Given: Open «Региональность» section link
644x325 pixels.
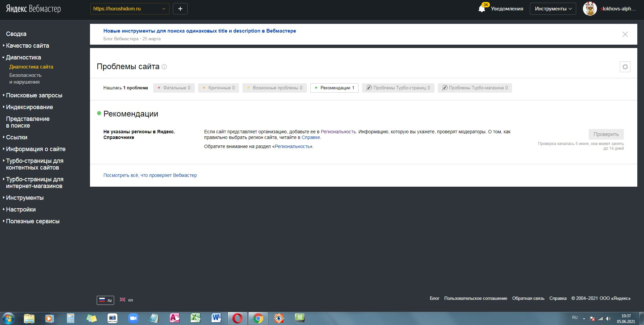Looking at the screenshot, I should pos(292,146).
